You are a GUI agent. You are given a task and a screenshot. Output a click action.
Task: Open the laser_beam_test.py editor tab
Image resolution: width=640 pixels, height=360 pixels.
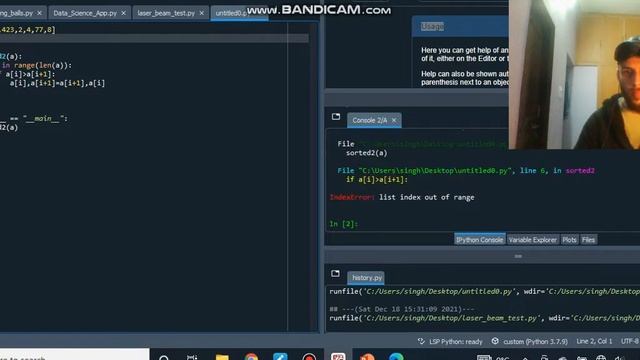pyautogui.click(x=166, y=13)
